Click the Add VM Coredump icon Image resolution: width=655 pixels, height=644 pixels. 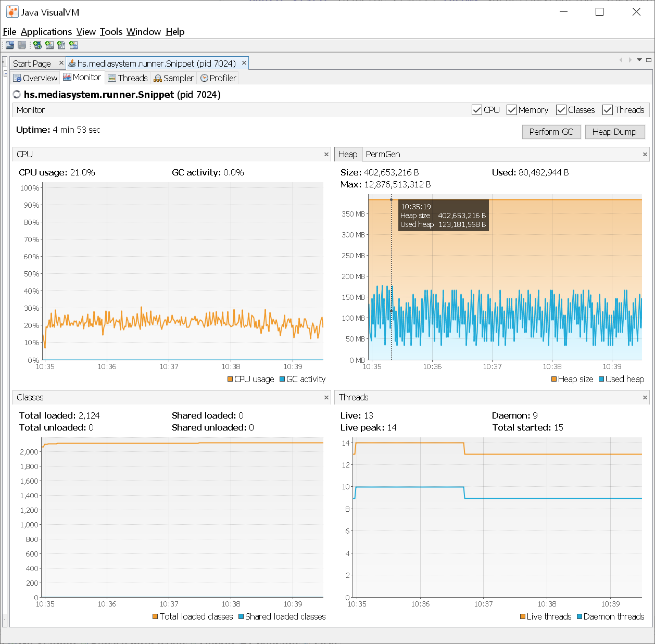pyautogui.click(x=61, y=45)
